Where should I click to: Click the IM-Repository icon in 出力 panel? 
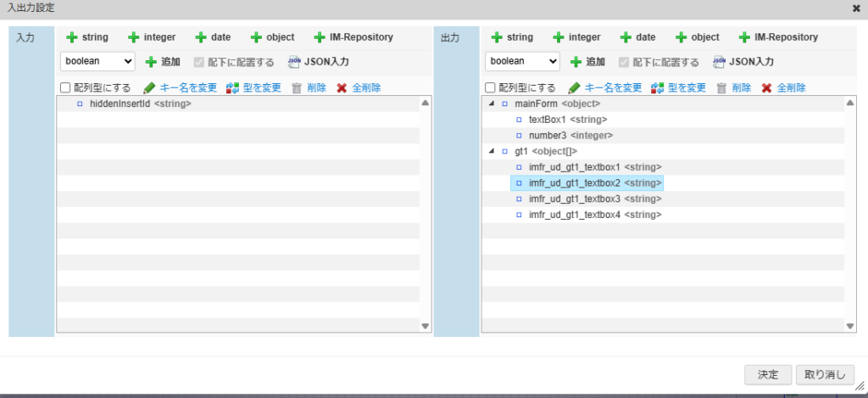[744, 37]
